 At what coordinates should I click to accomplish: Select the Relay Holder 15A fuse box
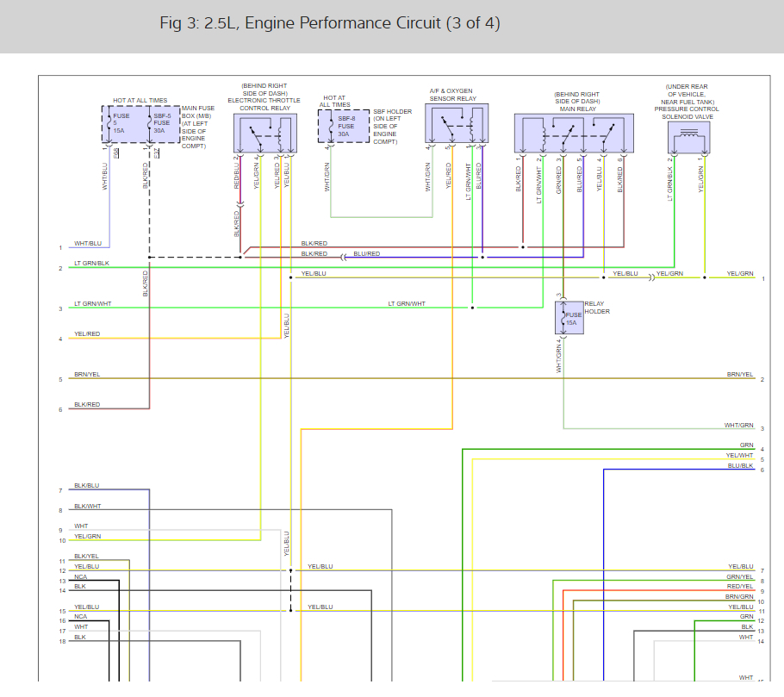pyautogui.click(x=569, y=318)
